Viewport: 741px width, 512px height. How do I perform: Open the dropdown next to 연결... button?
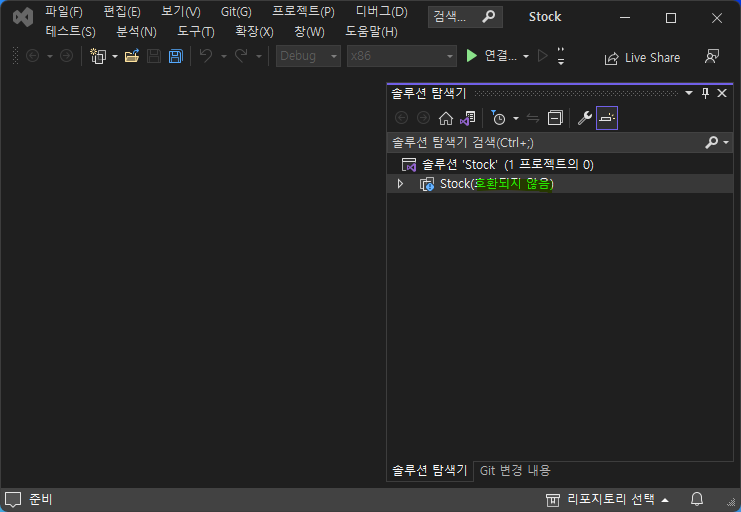pyautogui.click(x=526, y=57)
